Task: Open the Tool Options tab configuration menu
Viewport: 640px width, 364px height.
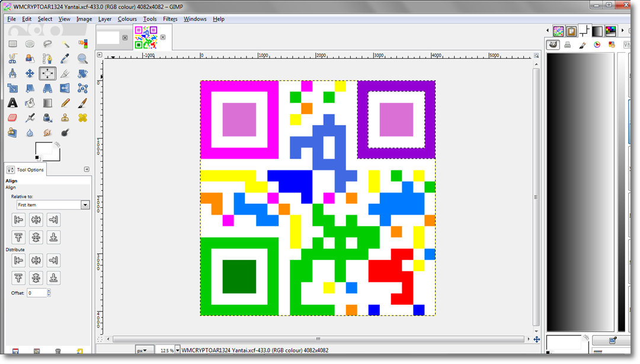Action: tap(87, 169)
